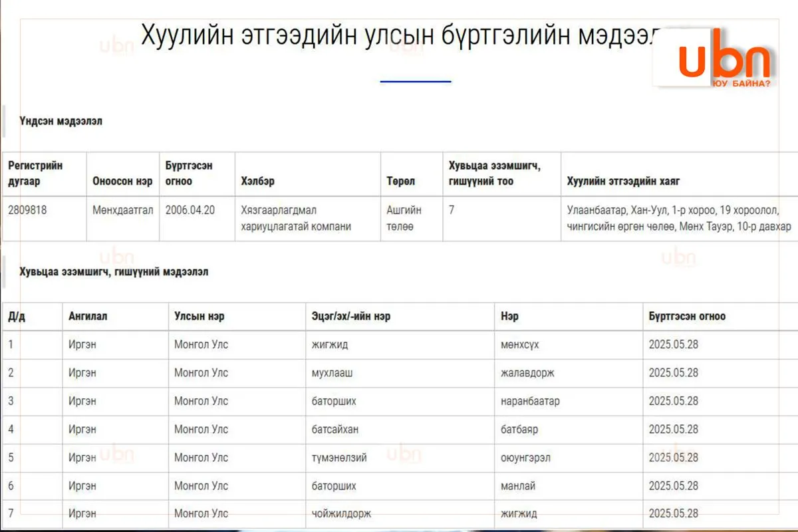Select the registration date 2006.04.20
798x532 pixels.
(190, 210)
